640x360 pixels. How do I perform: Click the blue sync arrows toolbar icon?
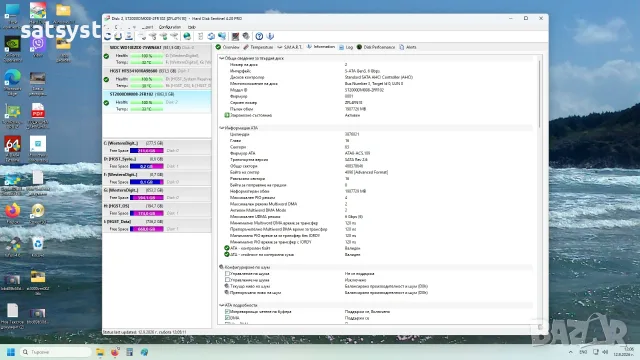pos(211,36)
